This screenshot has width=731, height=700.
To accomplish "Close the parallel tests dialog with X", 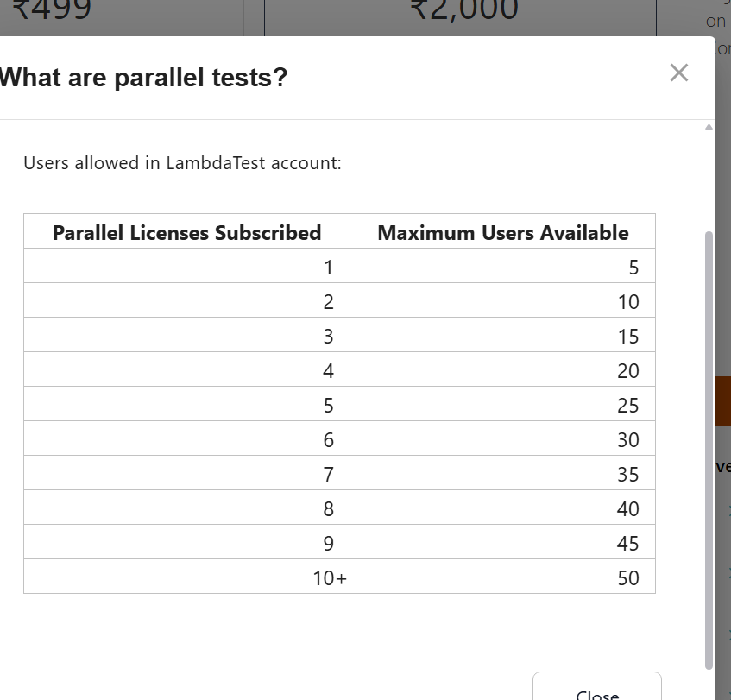I will tap(678, 73).
